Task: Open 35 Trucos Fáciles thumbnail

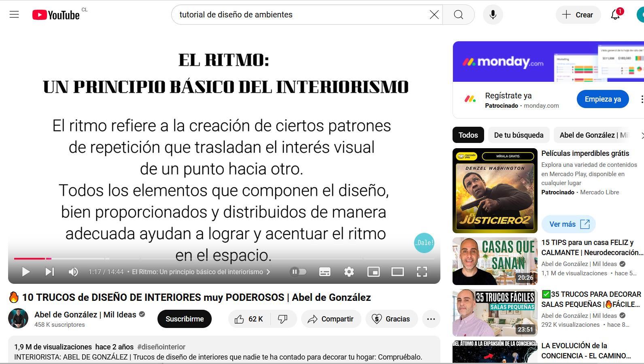Action: (495, 313)
